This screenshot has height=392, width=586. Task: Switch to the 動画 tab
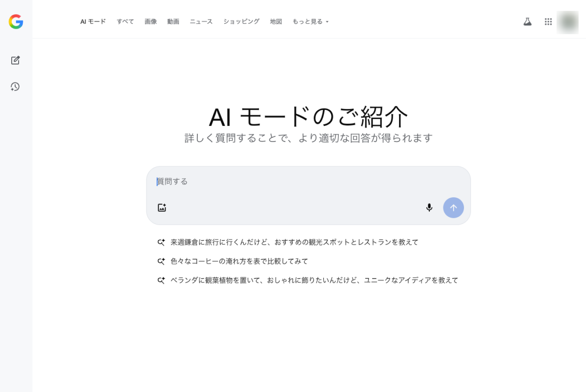click(173, 21)
